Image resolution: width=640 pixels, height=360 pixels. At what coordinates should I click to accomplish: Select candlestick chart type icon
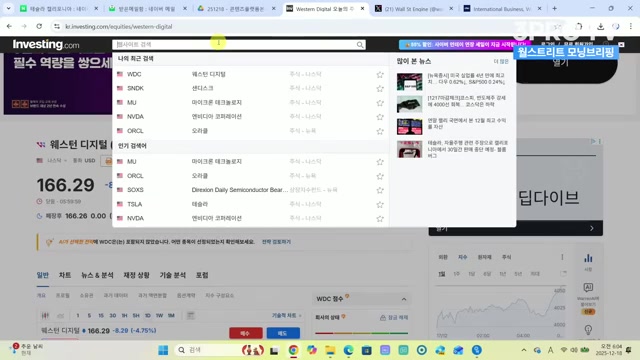pyautogui.click(x=45, y=316)
